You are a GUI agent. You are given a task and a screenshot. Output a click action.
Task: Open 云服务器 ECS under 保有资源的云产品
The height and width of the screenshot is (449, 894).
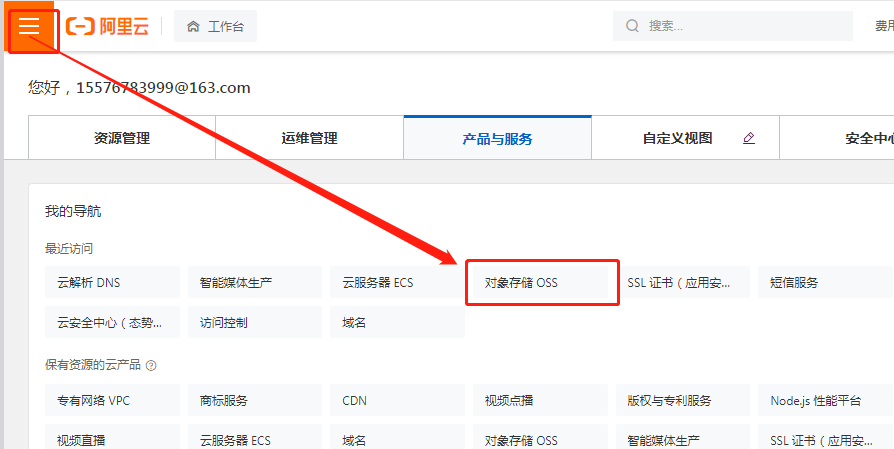click(x=255, y=436)
